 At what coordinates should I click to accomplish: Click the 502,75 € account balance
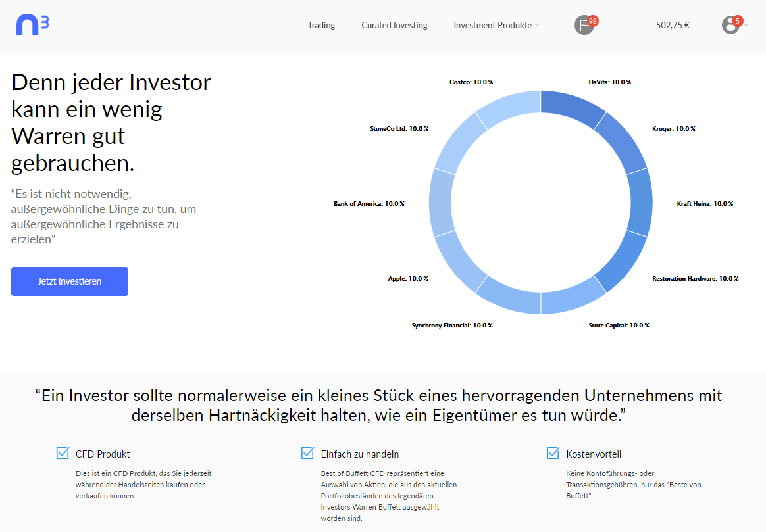point(673,26)
